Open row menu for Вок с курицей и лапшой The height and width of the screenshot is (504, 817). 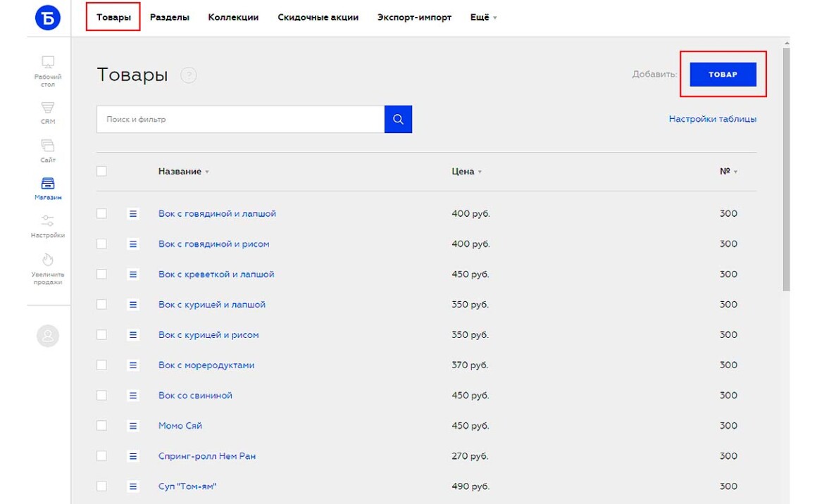[x=133, y=305]
